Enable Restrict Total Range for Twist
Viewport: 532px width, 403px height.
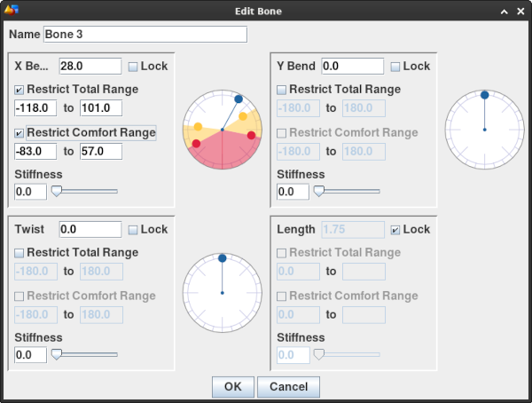coord(20,253)
